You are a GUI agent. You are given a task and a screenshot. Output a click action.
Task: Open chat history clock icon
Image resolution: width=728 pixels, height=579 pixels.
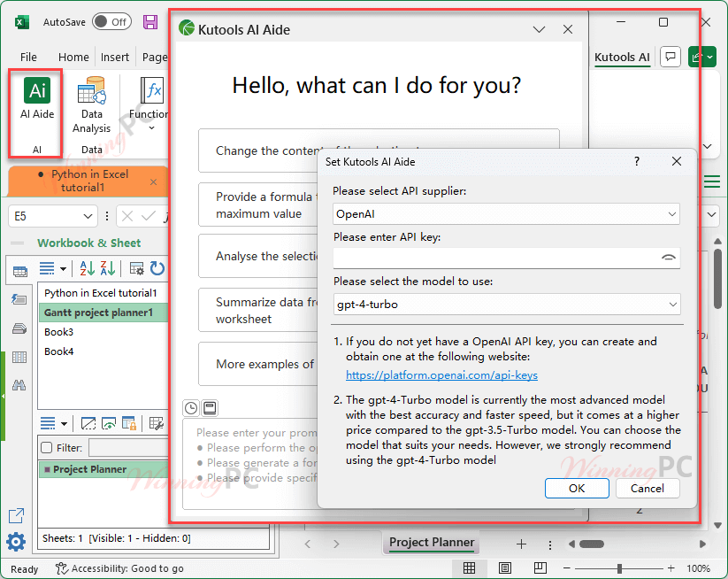pos(191,408)
